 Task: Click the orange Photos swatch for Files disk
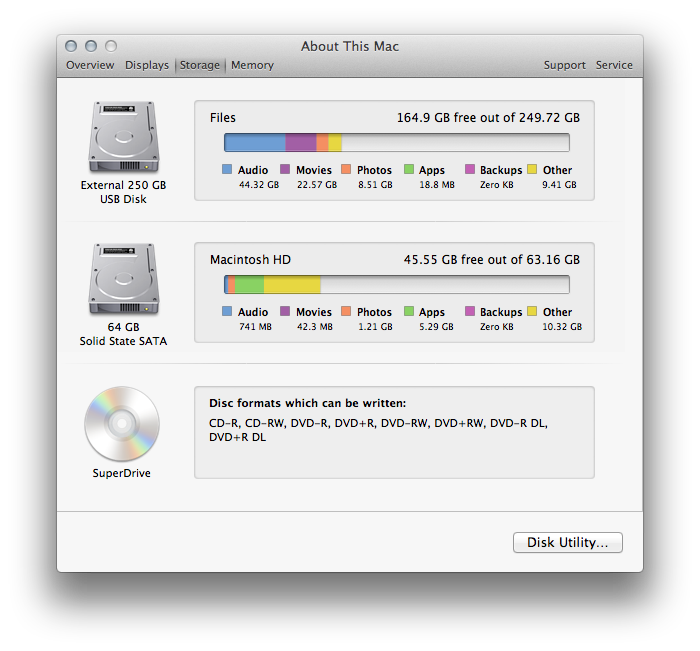[x=346, y=169]
